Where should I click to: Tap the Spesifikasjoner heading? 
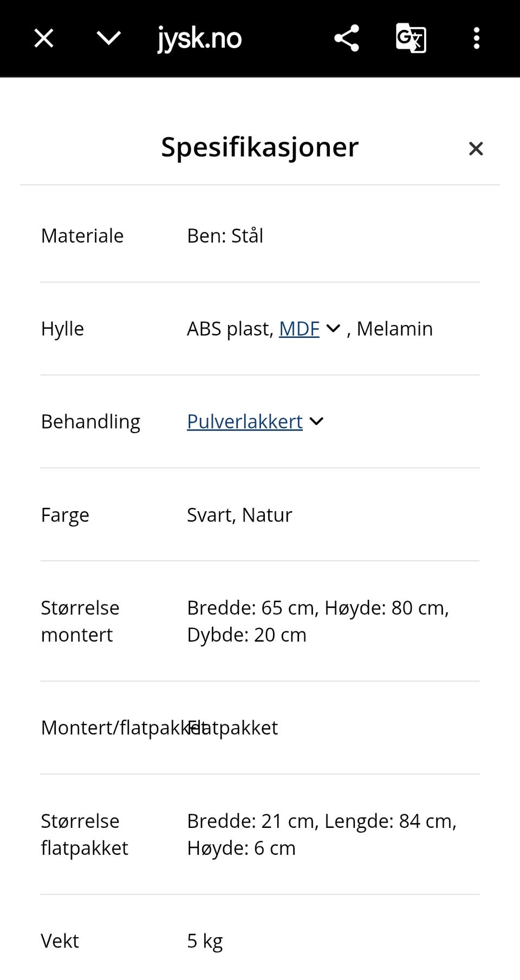(259, 147)
